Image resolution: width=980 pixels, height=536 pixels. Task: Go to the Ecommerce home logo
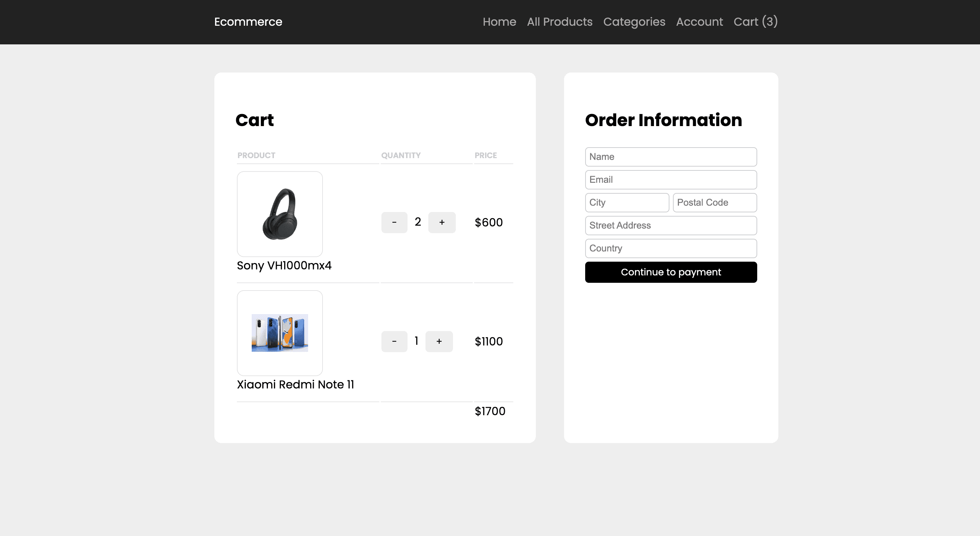pyautogui.click(x=248, y=22)
